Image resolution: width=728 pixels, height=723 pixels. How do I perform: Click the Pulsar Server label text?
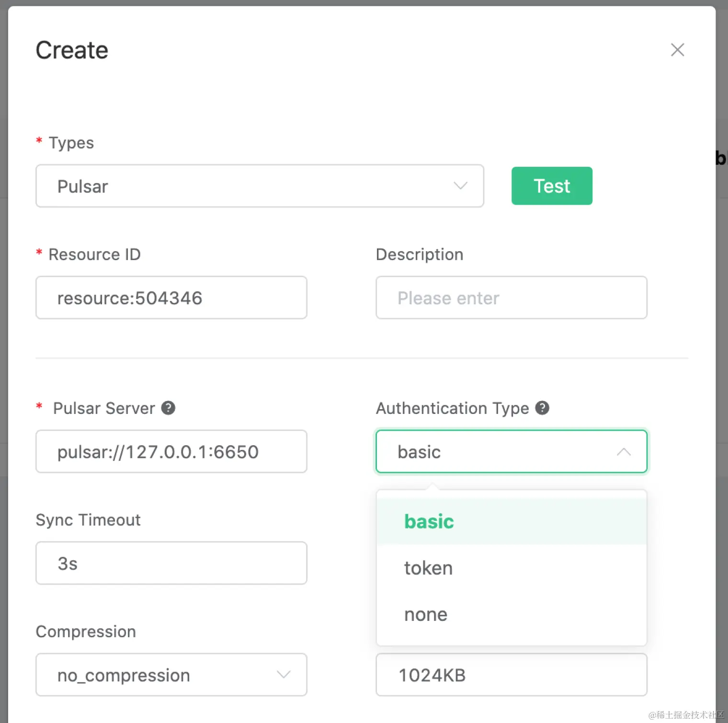pyautogui.click(x=104, y=408)
